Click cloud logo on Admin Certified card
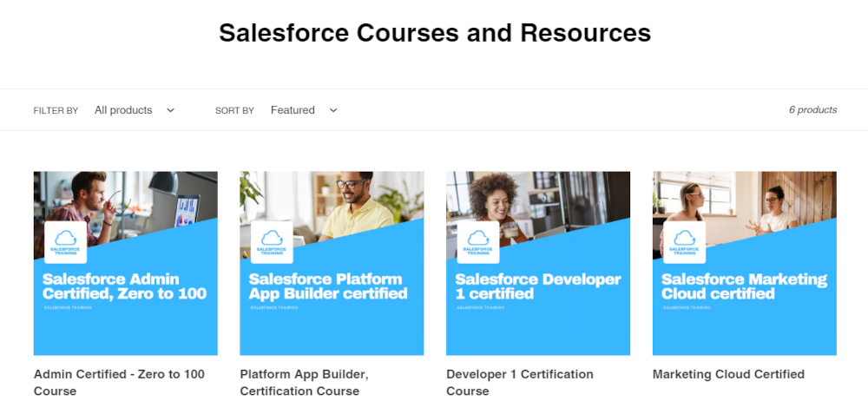The image size is (868, 414). (65, 242)
